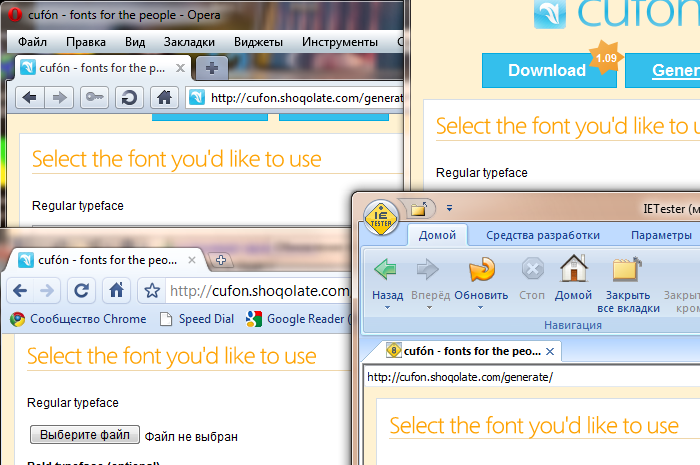
Task: Open the Google Reader bookmark
Action: click(298, 319)
